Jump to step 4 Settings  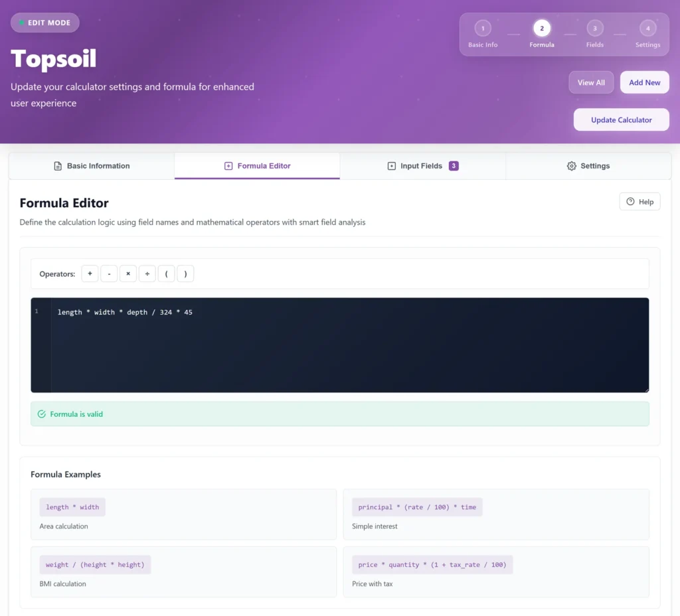(x=647, y=34)
